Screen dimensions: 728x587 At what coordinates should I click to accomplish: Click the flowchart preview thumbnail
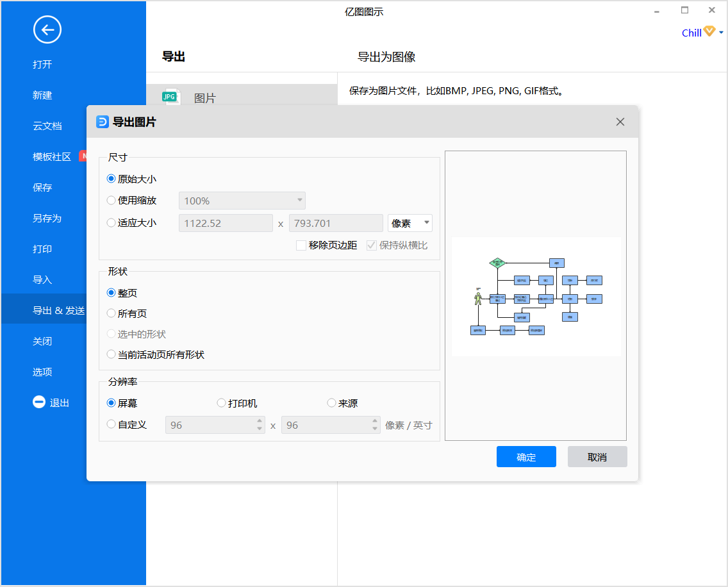click(536, 296)
